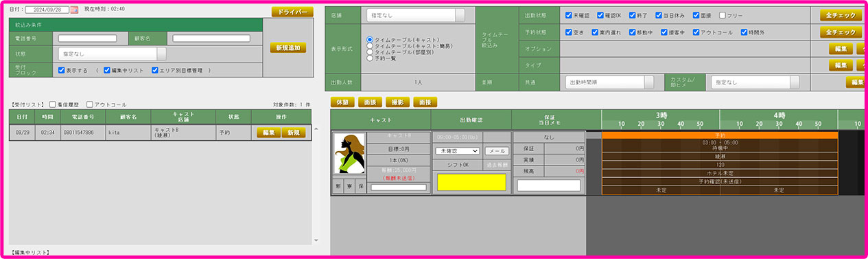The image size is (868, 259).
Task: Click the 保 button under cast photo
Action: tap(360, 185)
